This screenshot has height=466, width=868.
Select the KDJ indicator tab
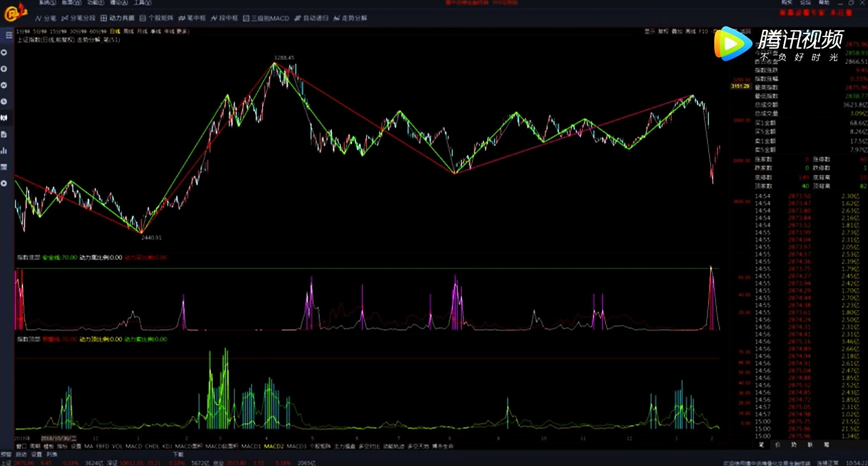tap(167, 446)
